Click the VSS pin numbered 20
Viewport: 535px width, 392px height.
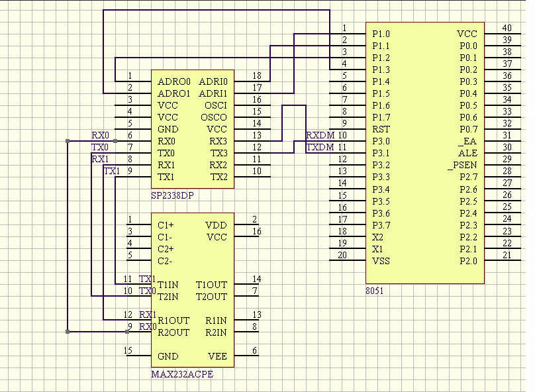(x=381, y=261)
